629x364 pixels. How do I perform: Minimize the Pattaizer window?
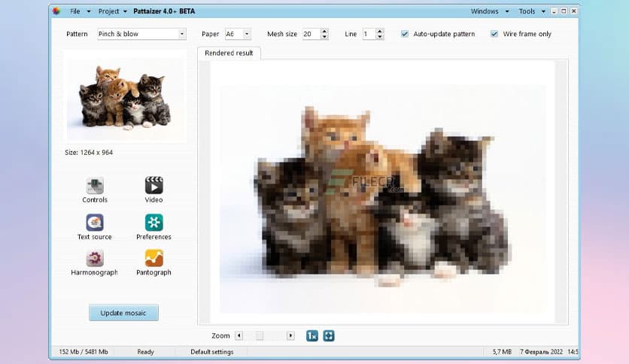pyautogui.click(x=554, y=11)
